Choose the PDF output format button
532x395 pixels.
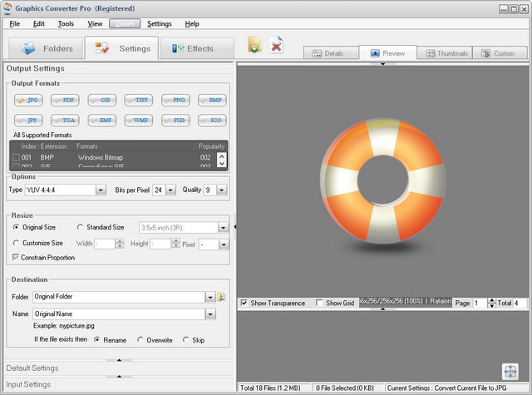point(66,100)
